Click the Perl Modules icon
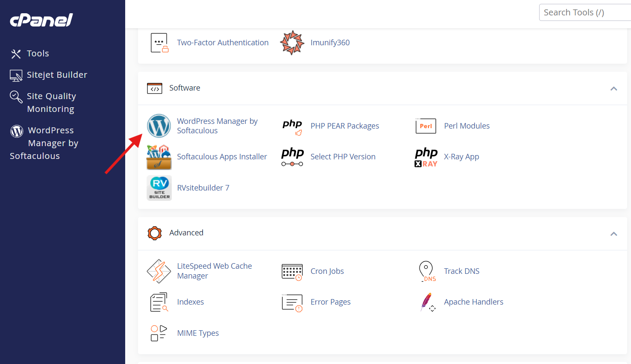The width and height of the screenshot is (631, 364). pos(426,126)
